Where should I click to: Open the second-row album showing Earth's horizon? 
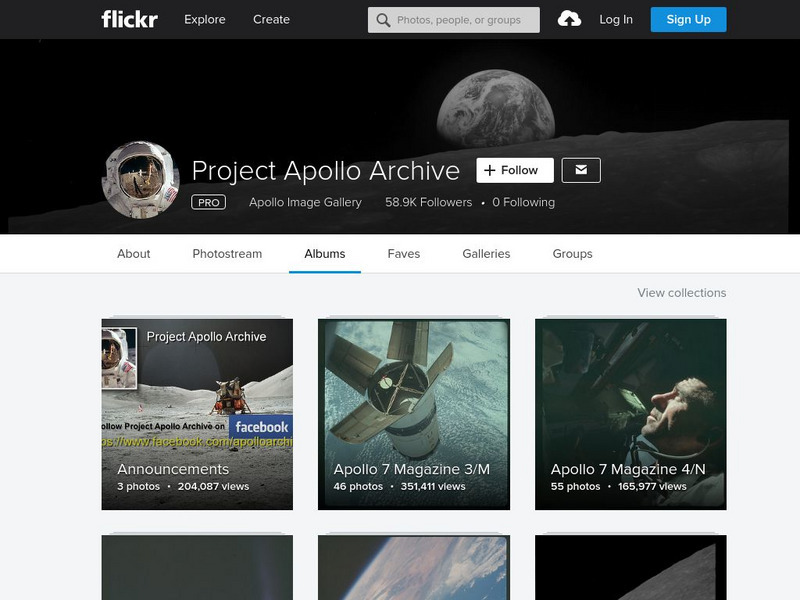pos(414,567)
